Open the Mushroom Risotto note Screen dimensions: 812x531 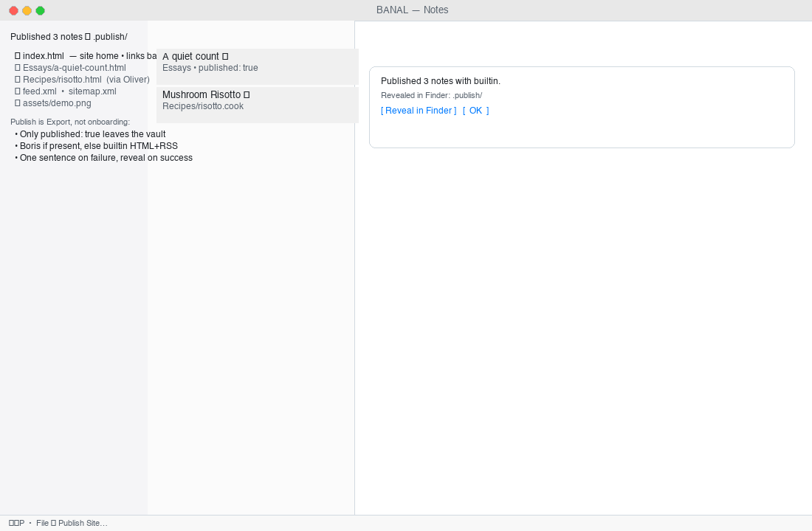tap(258, 105)
